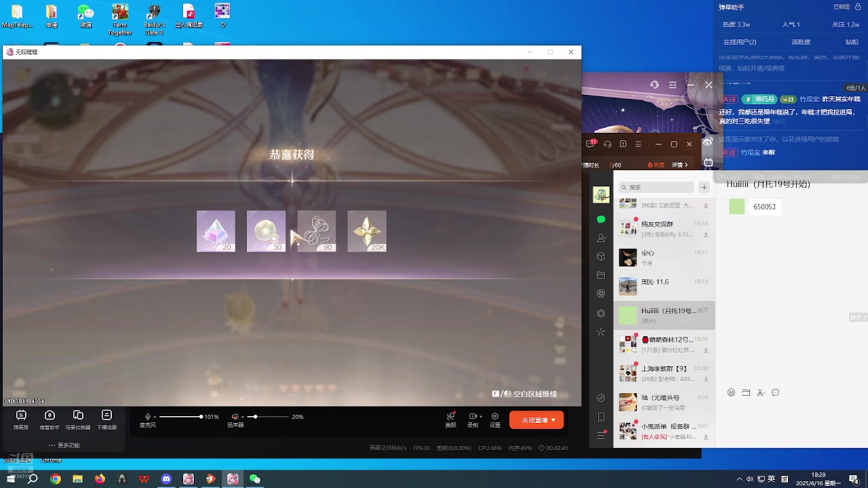Screen dimensions: 868x488
Task: Expand the 关闭直播 dropdown arrow
Action: (x=554, y=420)
